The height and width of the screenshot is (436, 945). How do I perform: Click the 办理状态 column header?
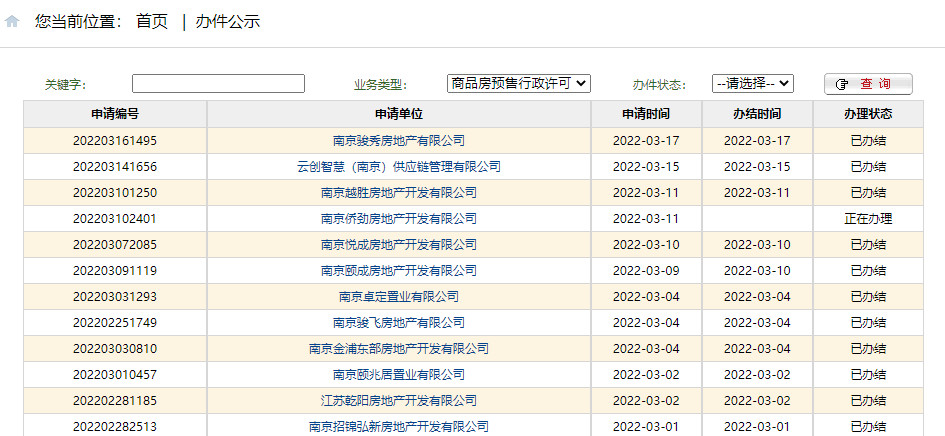pos(868,114)
